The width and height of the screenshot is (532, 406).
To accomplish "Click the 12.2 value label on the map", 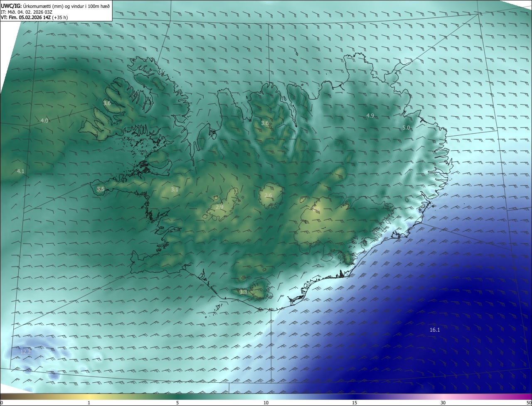I will [x=26, y=352].
